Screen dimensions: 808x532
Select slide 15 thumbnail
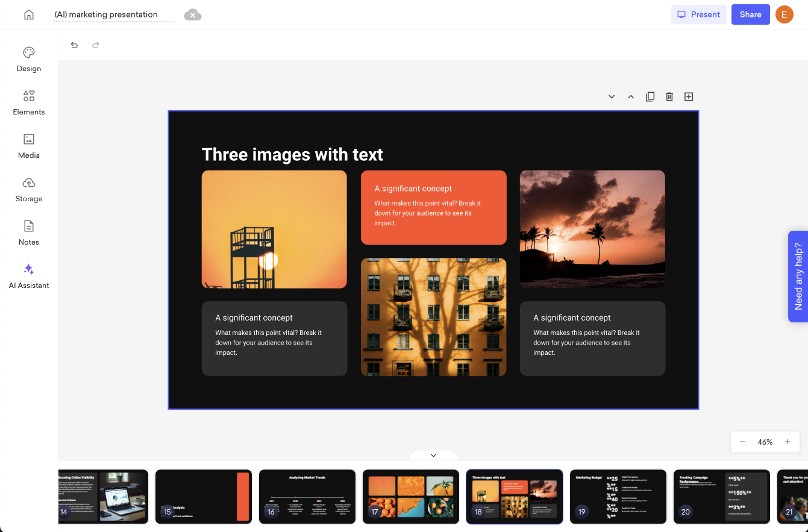tap(204, 497)
